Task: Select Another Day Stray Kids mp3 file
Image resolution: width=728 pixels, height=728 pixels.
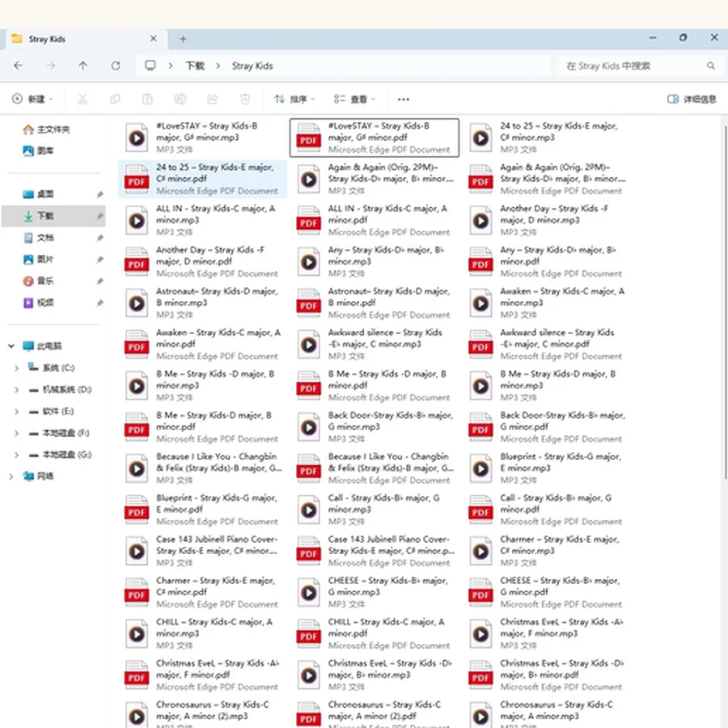Action: [x=547, y=220]
